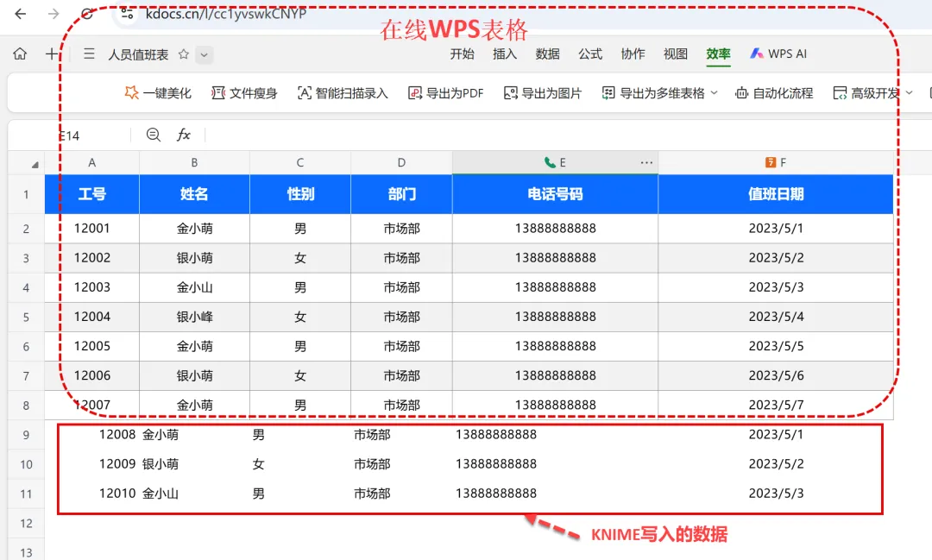Open 自动化流程 tool

(x=774, y=92)
